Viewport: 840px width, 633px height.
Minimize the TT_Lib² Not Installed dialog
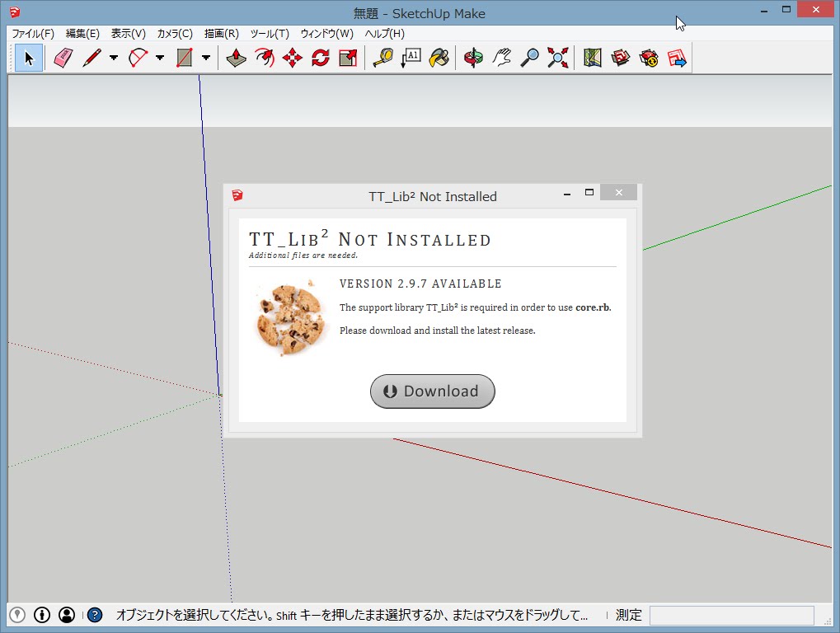[567, 194]
